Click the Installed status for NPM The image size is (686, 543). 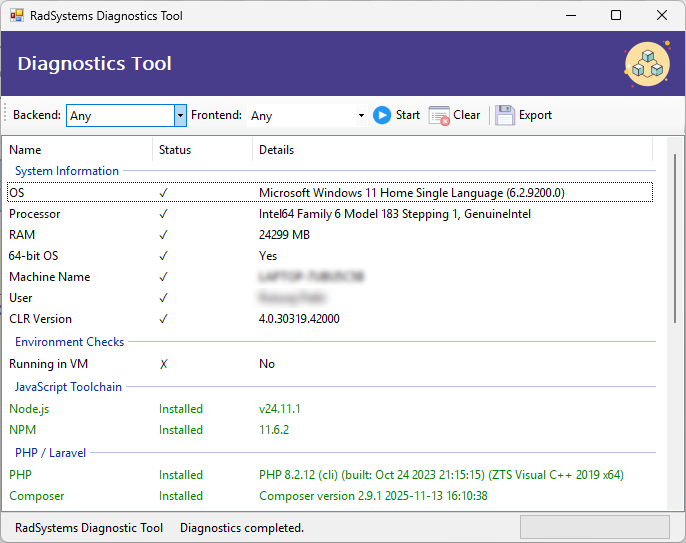click(x=181, y=430)
